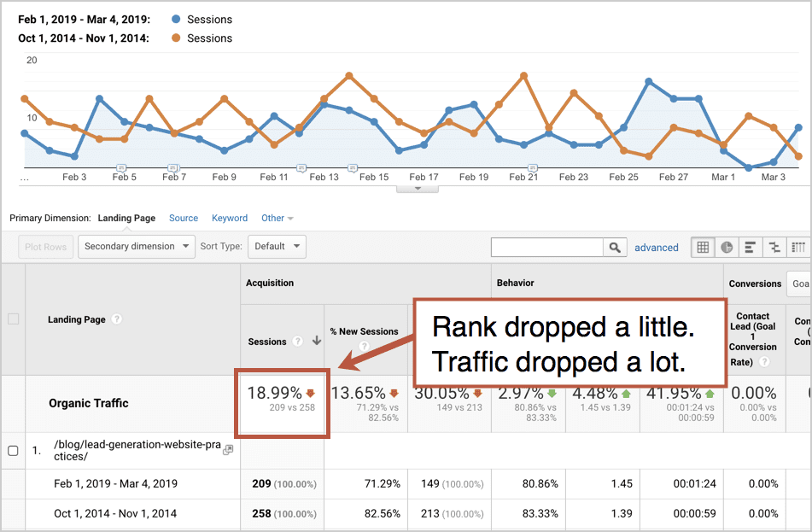This screenshot has width=812, height=532.
Task: Open Sort Type Default dropdown
Action: [x=277, y=247]
